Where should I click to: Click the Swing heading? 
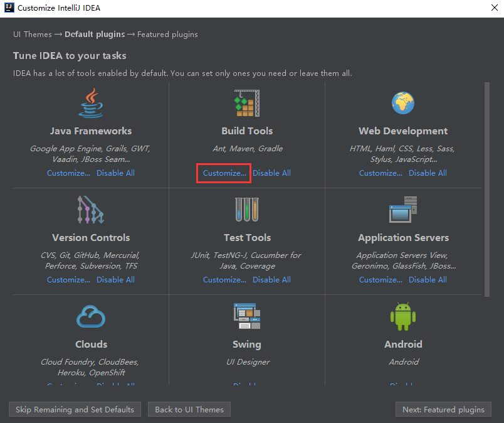click(247, 345)
